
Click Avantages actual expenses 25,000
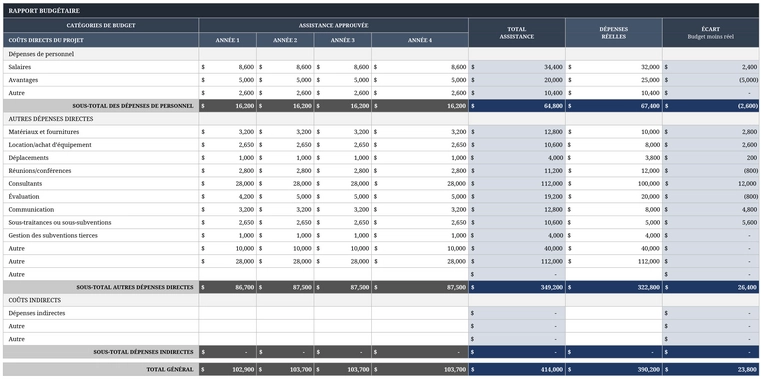pyautogui.click(x=614, y=80)
